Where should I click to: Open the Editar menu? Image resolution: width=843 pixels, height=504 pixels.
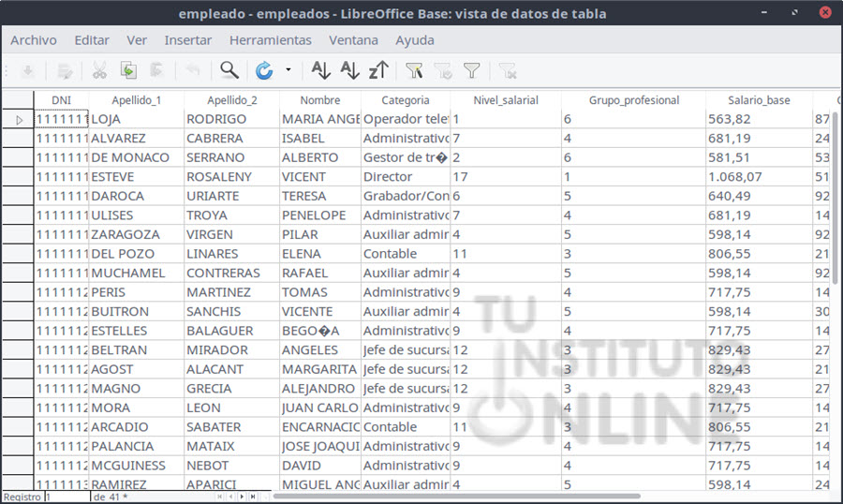pyautogui.click(x=92, y=40)
